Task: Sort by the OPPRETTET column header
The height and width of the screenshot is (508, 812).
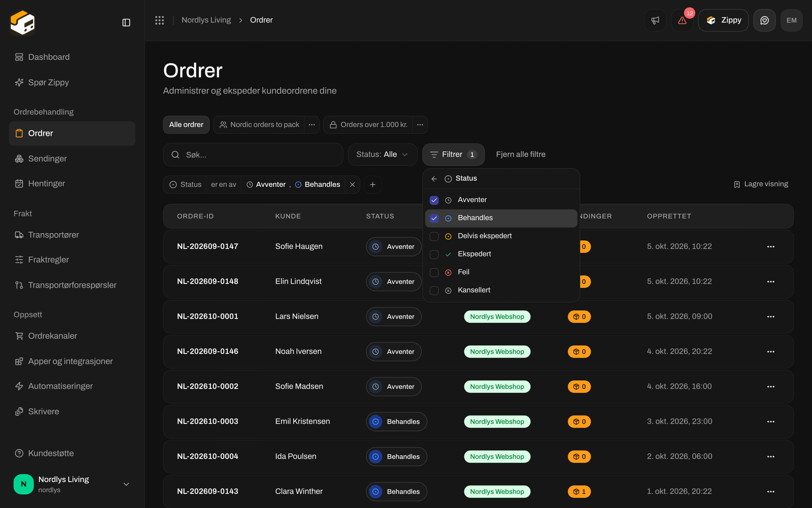Action: [669, 216]
